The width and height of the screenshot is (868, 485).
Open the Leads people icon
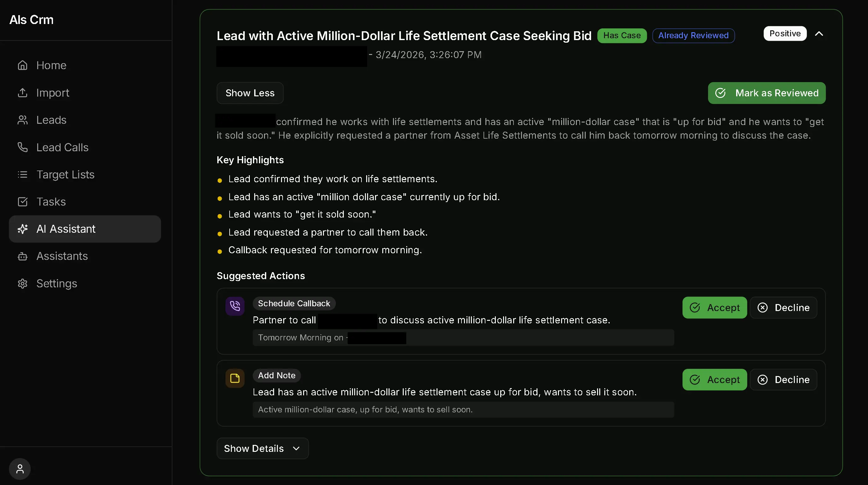coord(22,120)
